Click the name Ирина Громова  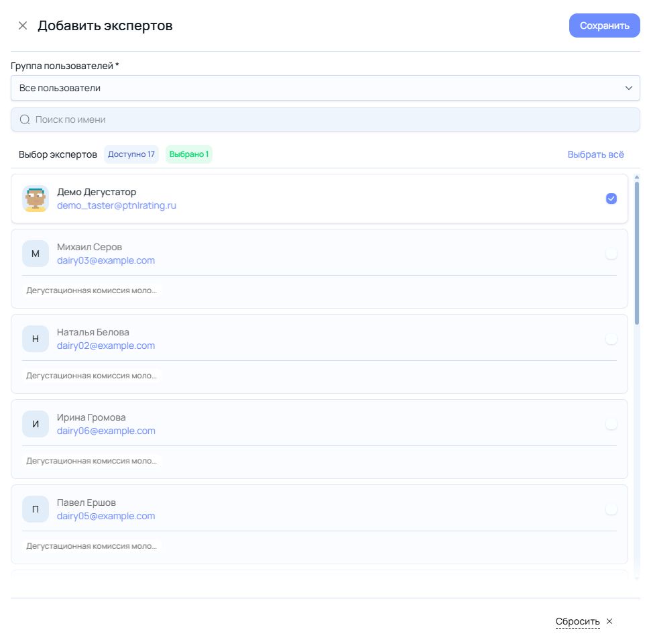pyautogui.click(x=91, y=417)
